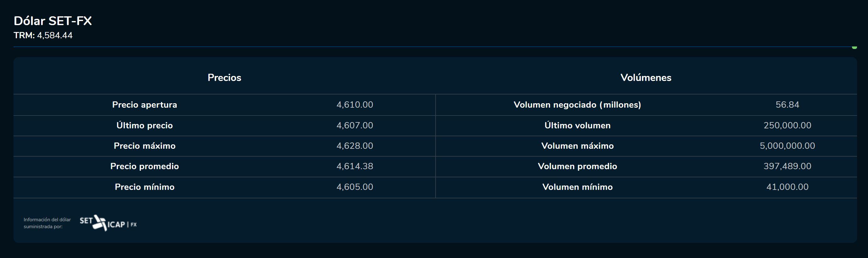Viewport: 868px width, 258px height.
Task: Select the TRM 4,584.44 value
Action: click(55, 35)
